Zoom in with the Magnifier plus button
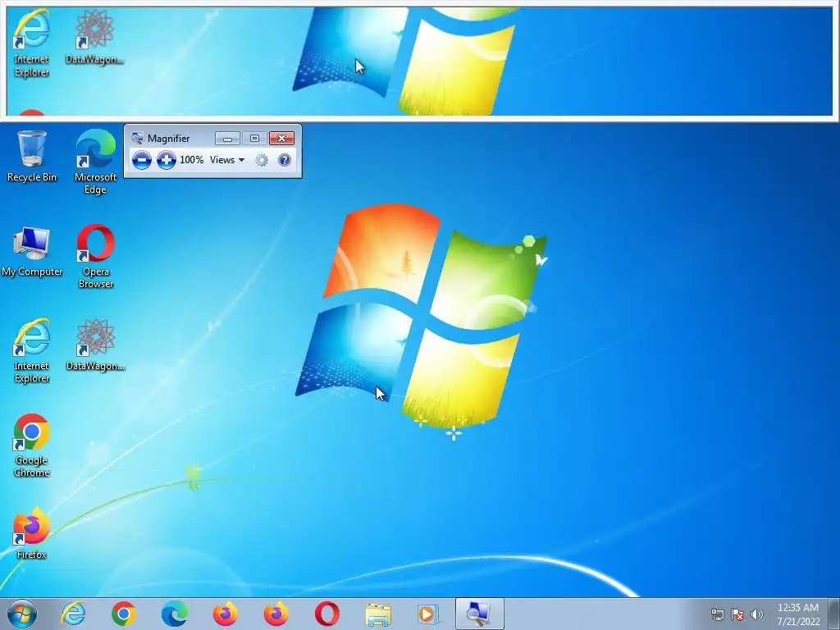This screenshot has width=840, height=630. click(x=166, y=160)
